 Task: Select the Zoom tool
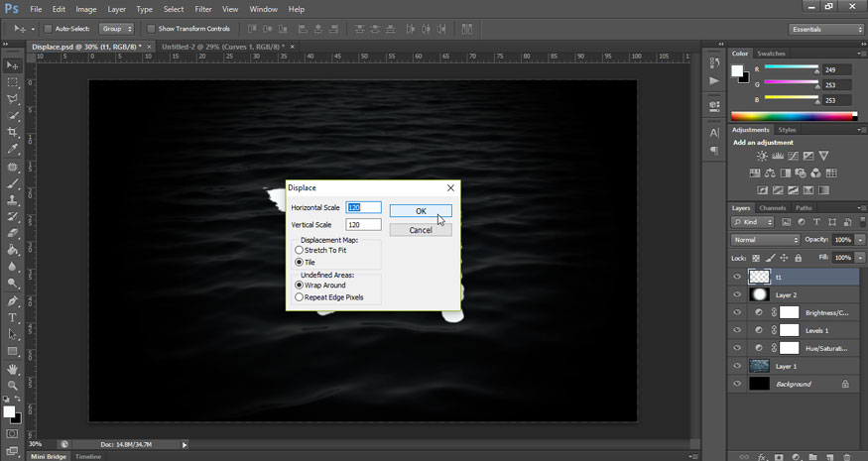(13, 385)
